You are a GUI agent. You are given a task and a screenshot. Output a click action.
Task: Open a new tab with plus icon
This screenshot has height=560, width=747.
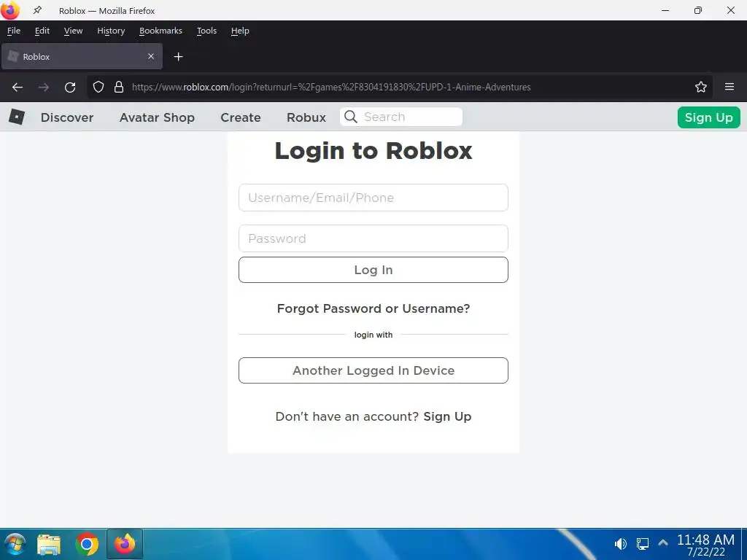(x=178, y=57)
